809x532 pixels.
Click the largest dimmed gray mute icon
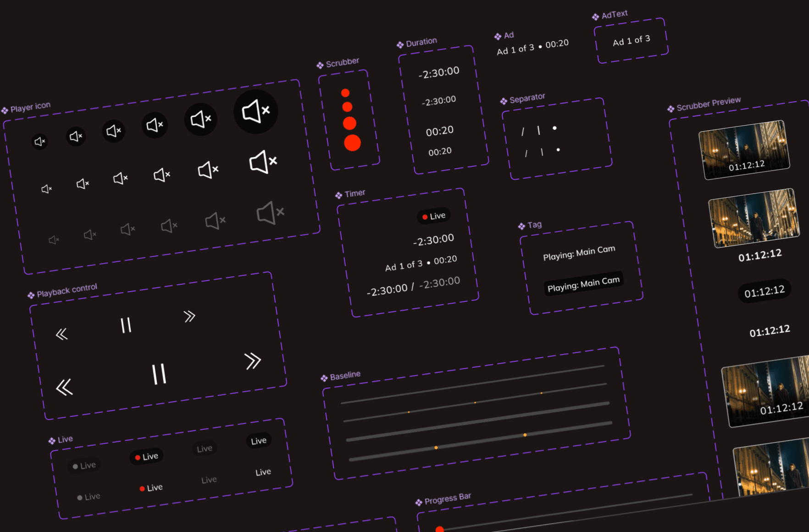pos(271,213)
